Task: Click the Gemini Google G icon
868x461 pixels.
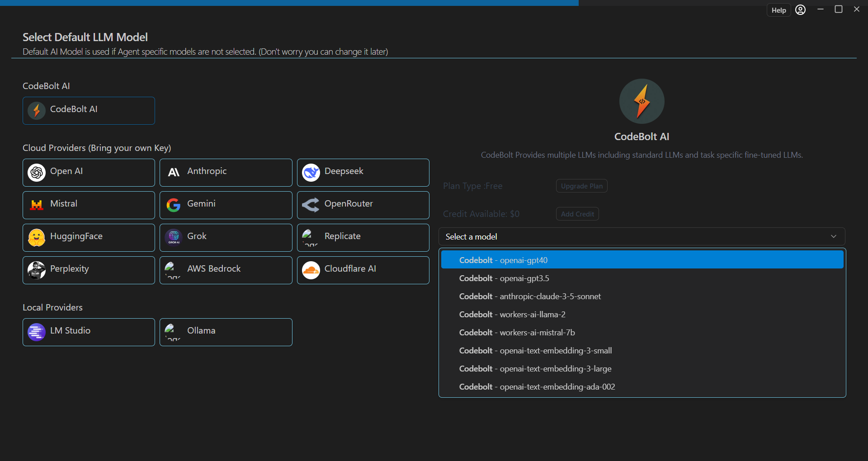Action: pyautogui.click(x=174, y=205)
